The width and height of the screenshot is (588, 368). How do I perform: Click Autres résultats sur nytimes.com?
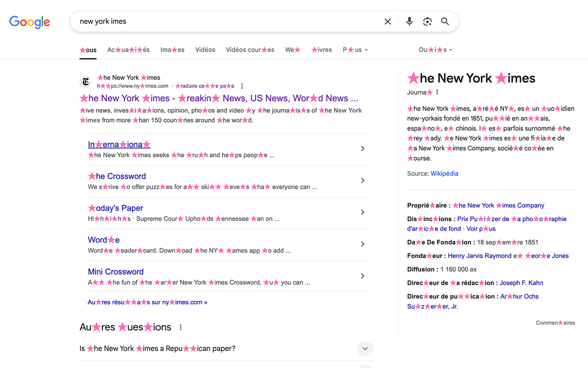147,302
